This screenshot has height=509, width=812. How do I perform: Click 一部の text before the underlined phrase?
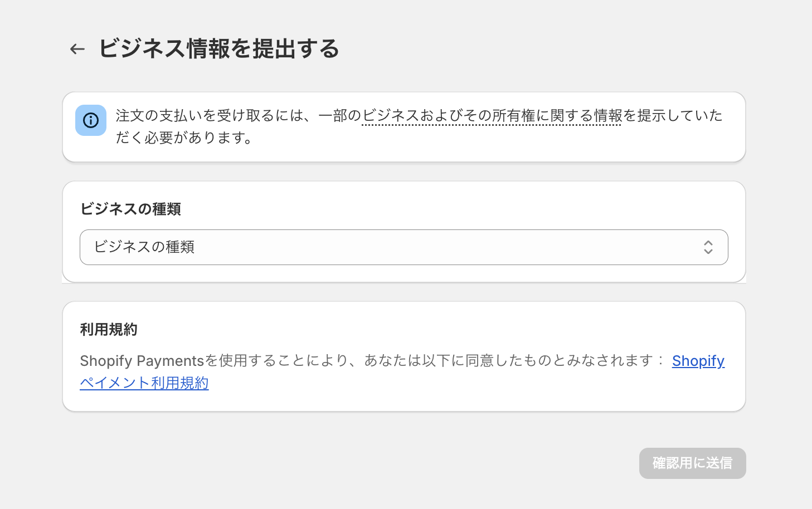tap(340, 116)
